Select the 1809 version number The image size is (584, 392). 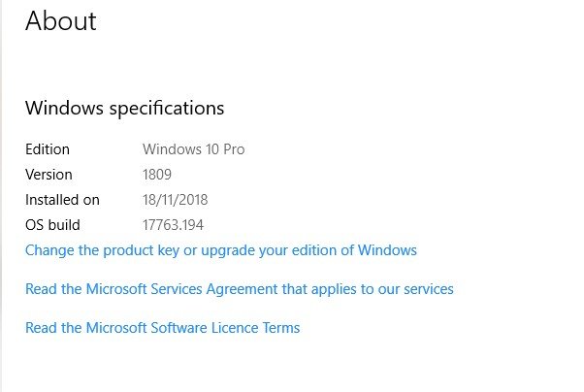157,175
